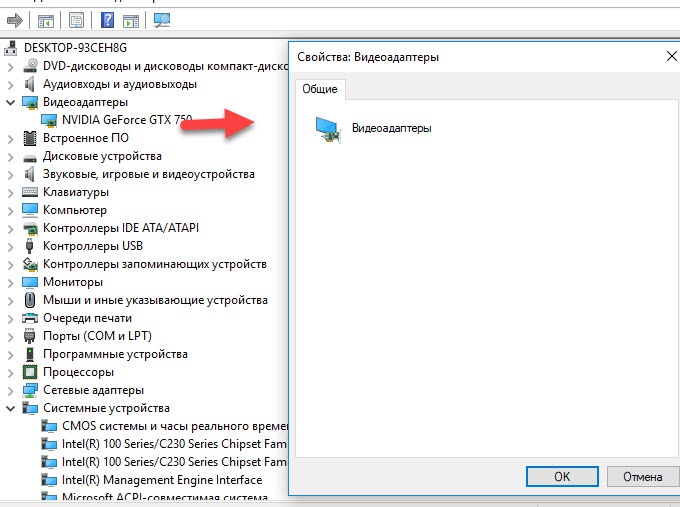Image resolution: width=680 pixels, height=507 pixels.
Task: Toggle the console tree toolbar icon
Action: 46,20
